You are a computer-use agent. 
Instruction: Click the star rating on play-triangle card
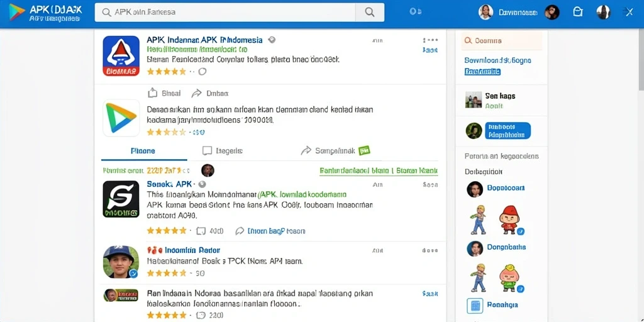point(166,132)
